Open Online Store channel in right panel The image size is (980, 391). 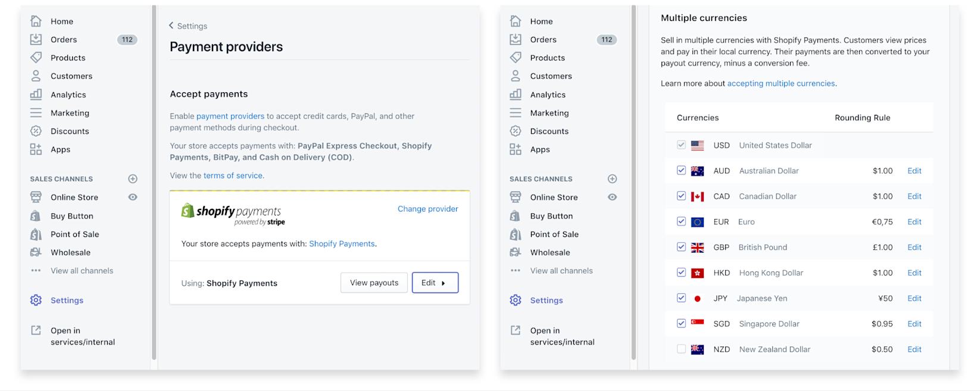554,197
